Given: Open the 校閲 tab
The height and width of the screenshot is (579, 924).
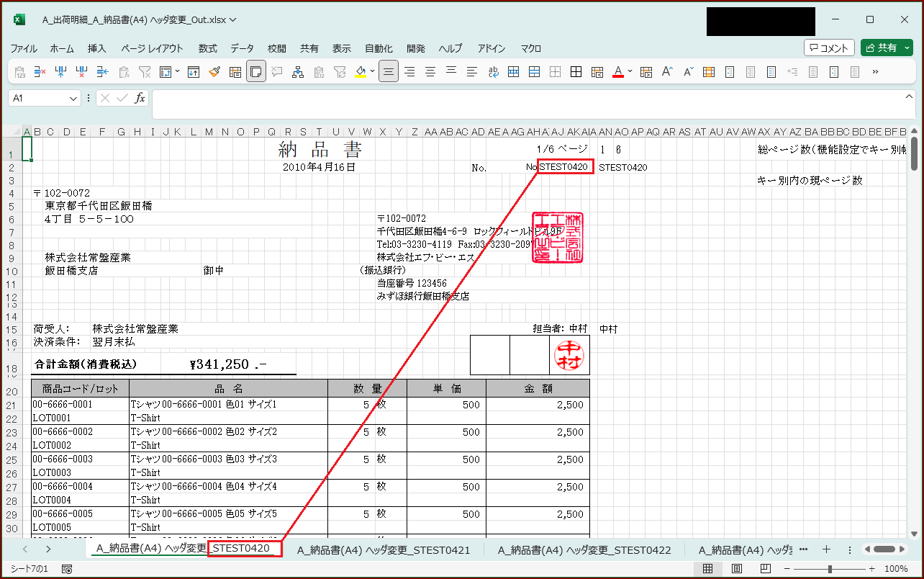Looking at the screenshot, I should point(277,48).
